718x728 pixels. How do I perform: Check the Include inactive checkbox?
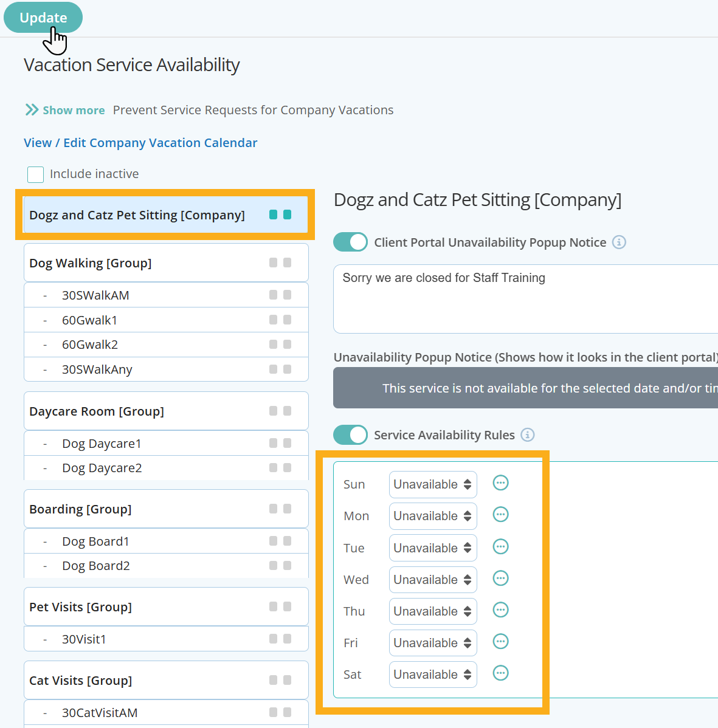35,174
